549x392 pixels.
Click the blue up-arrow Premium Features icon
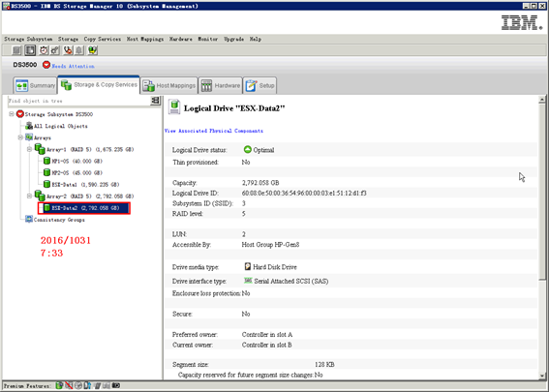pyautogui.click(x=87, y=385)
